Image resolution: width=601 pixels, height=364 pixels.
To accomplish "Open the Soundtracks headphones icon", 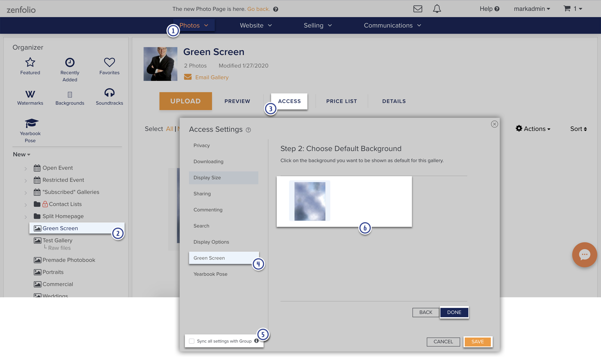I will [x=109, y=93].
